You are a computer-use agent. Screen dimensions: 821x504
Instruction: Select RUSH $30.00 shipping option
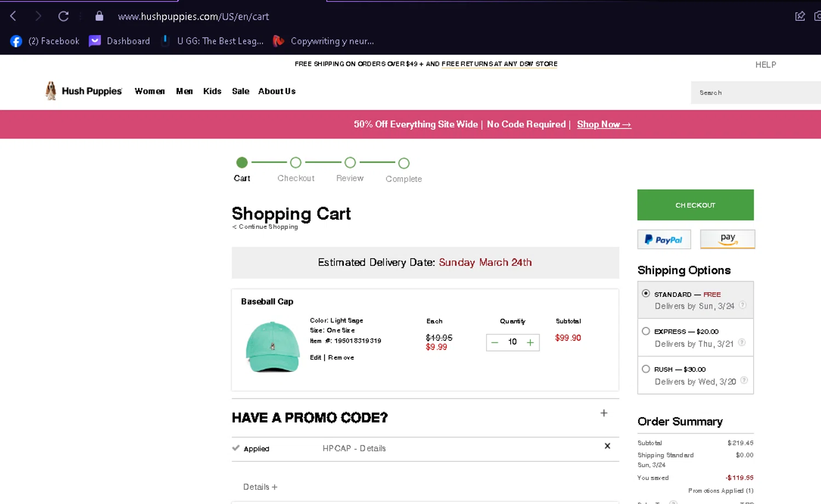(646, 369)
